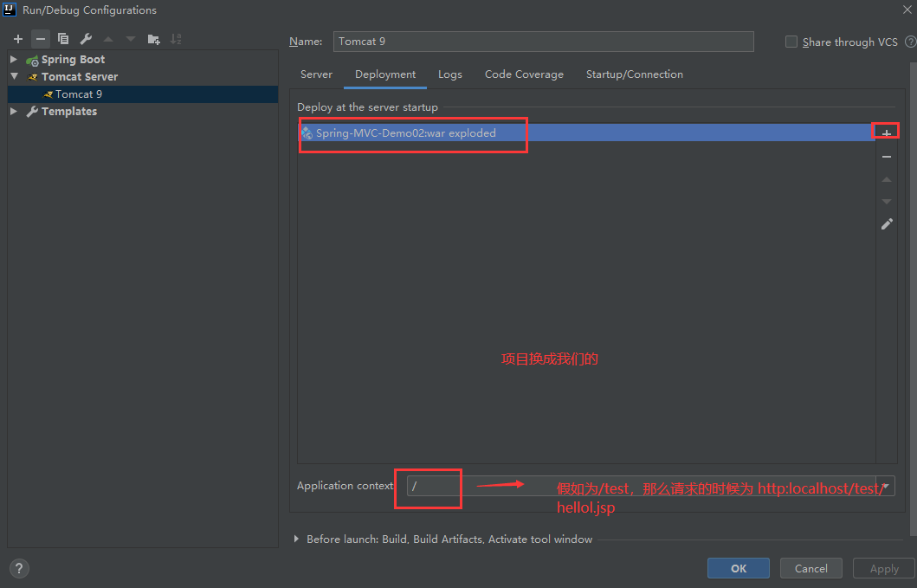Open Share through VCS help icon
Screen dimensions: 917x588
coord(911,42)
